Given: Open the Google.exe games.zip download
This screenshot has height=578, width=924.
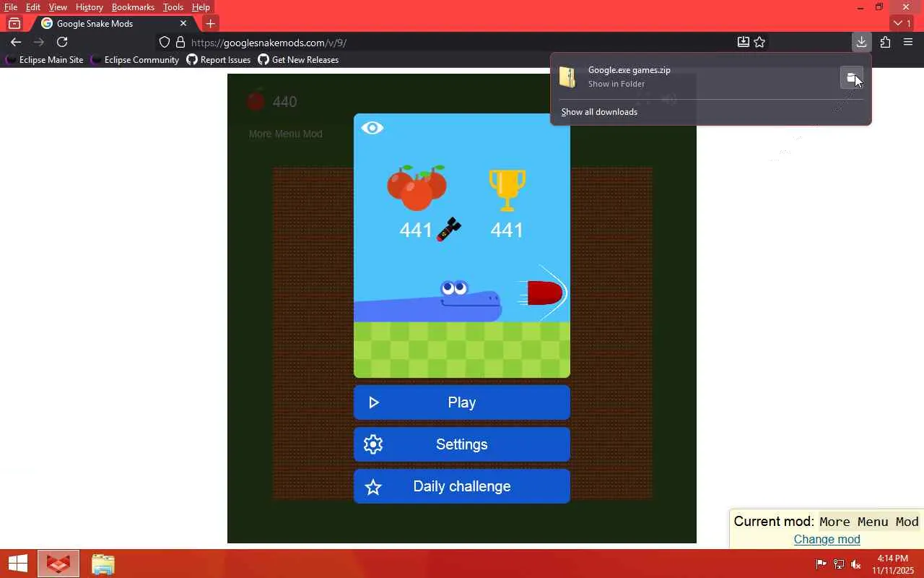Looking at the screenshot, I should (x=697, y=77).
